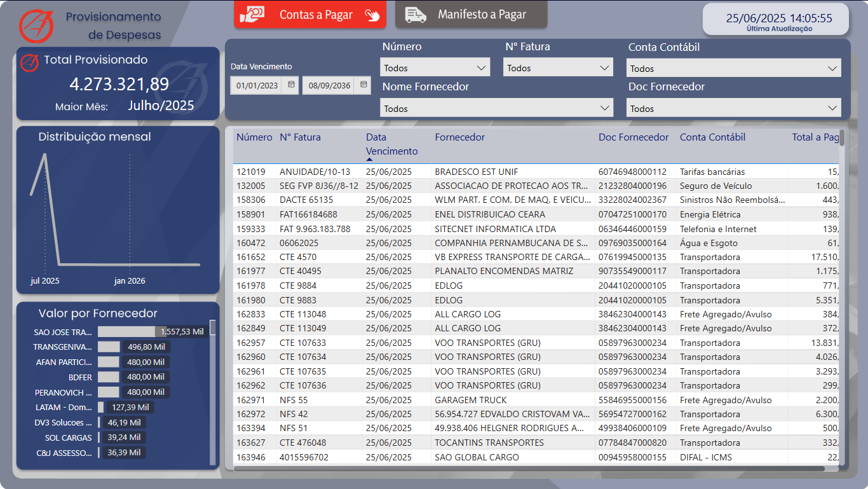Click supplier ENEL DISTRIBUICAO CEARA
Image resolution: width=868 pixels, height=489 pixels.
tap(490, 214)
